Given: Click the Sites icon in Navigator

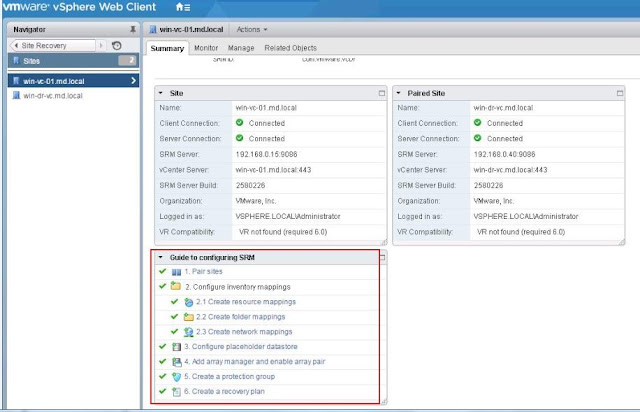Looking at the screenshot, I should 16,61.
